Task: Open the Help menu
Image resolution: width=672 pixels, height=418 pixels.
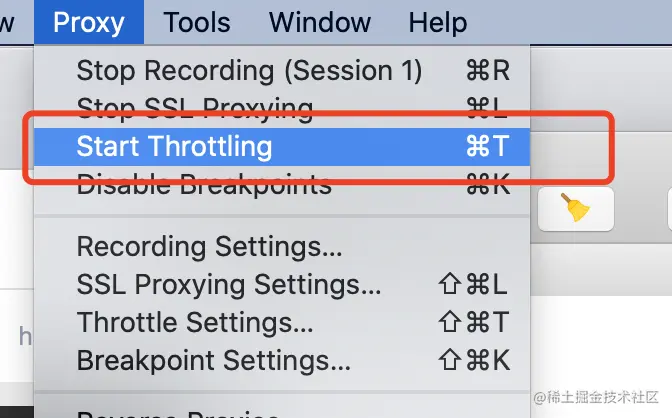Action: [x=438, y=22]
